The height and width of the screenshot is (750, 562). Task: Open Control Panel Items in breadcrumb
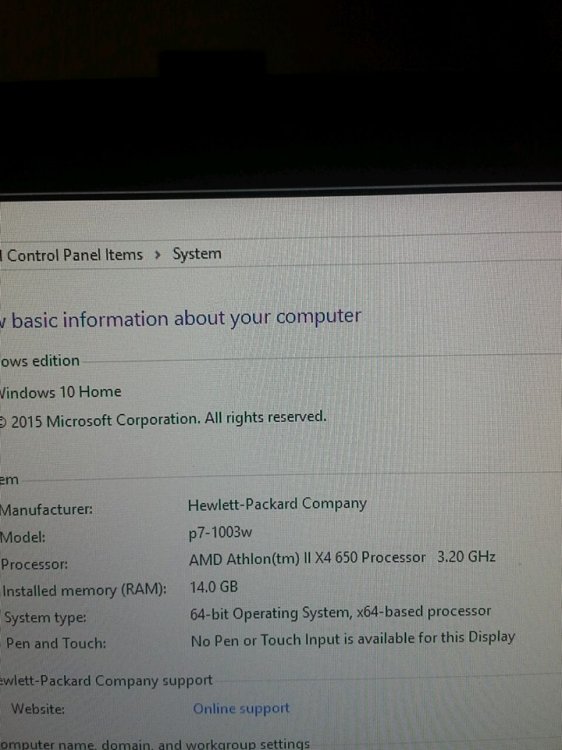[x=75, y=255]
